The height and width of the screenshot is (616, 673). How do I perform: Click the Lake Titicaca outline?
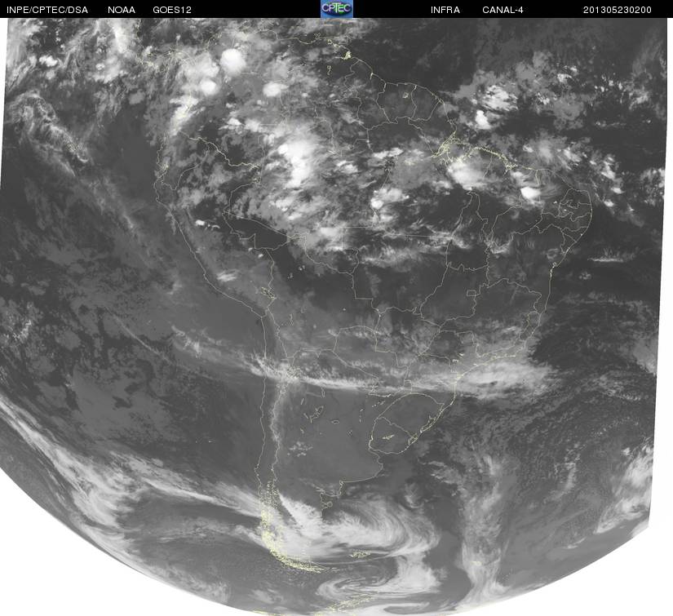(x=268, y=293)
